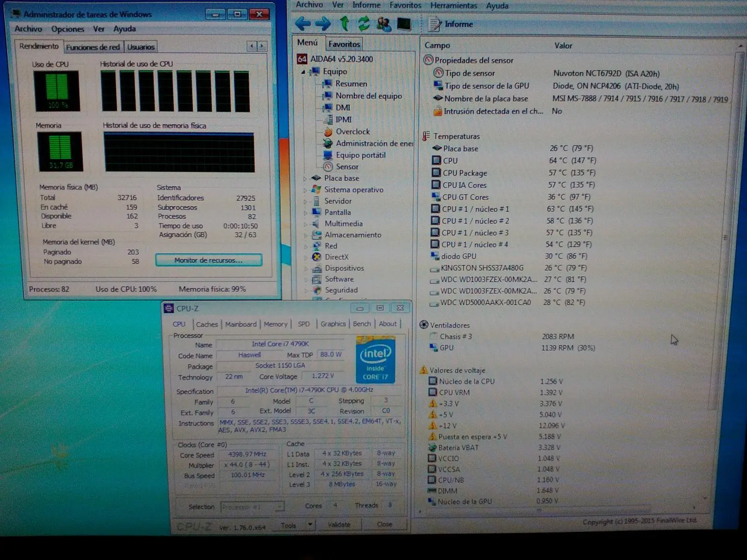Switch to Funciones de red tab
The image size is (747, 560).
coord(93,47)
